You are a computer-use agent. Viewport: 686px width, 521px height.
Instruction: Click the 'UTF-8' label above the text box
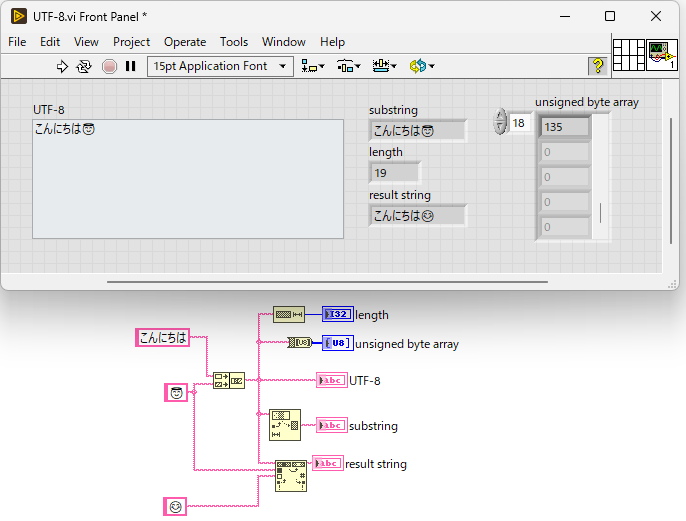(x=49, y=109)
